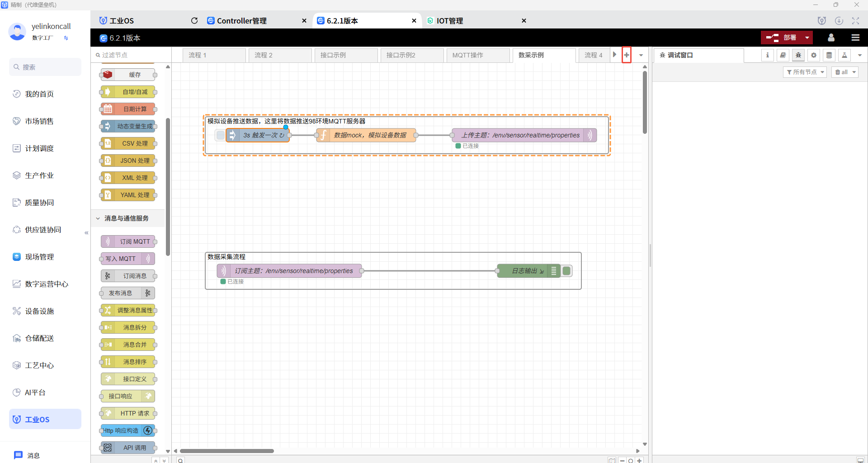This screenshot has height=463, width=868.
Task: Collapse the left navigation sidebar chevron
Action: point(86,233)
